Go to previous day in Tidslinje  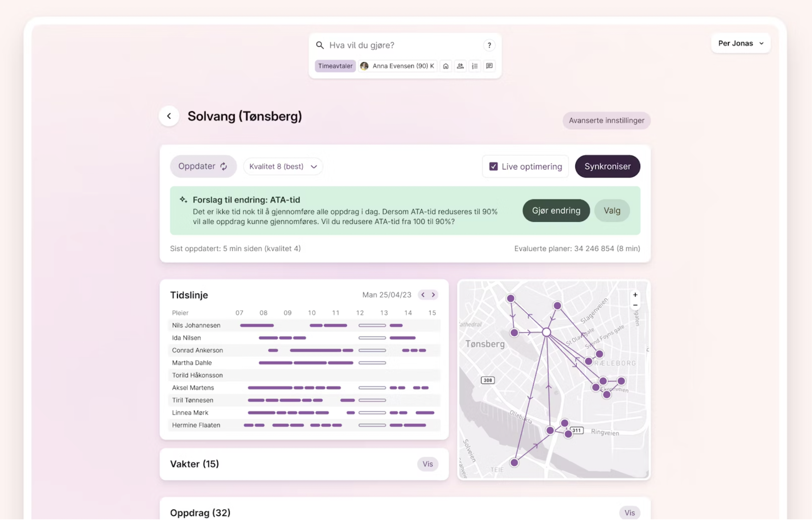(423, 295)
